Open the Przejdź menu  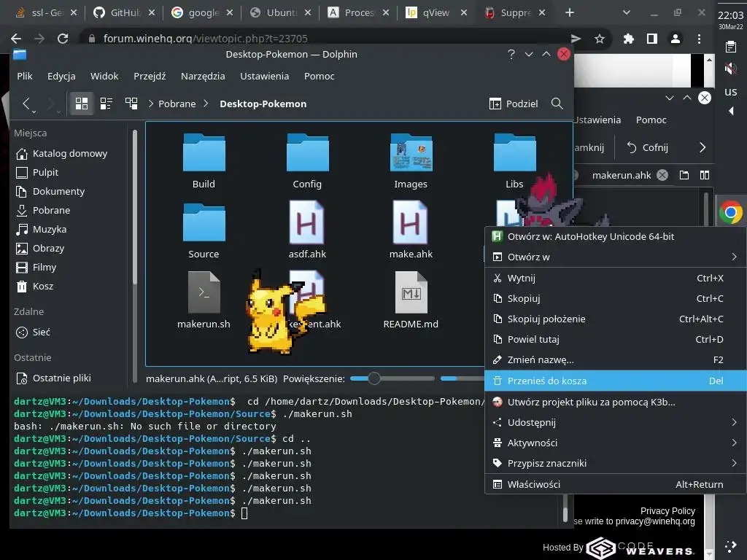click(150, 76)
